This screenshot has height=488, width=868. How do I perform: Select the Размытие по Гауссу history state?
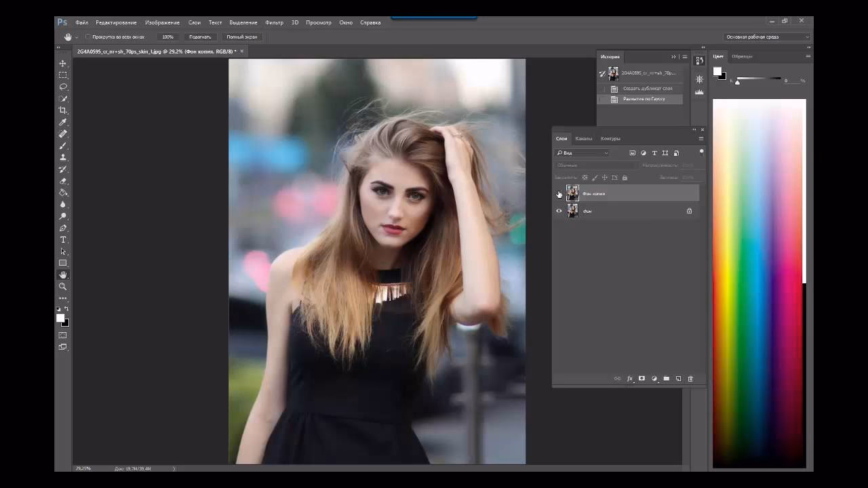tap(644, 99)
